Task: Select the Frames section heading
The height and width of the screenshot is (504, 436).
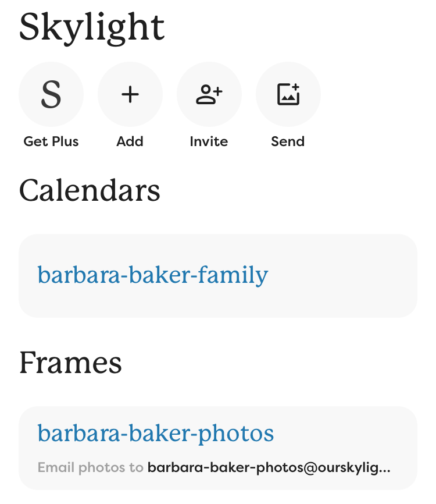Action: 70,363
